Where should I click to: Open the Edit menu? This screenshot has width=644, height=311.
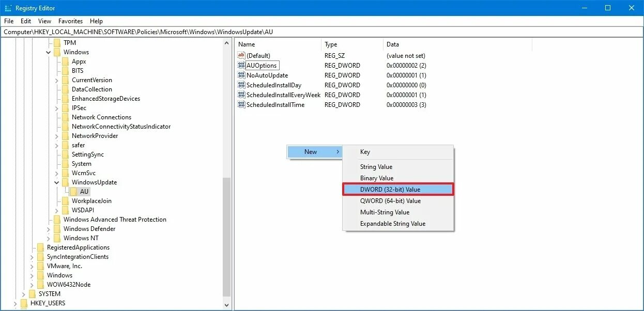click(x=26, y=21)
